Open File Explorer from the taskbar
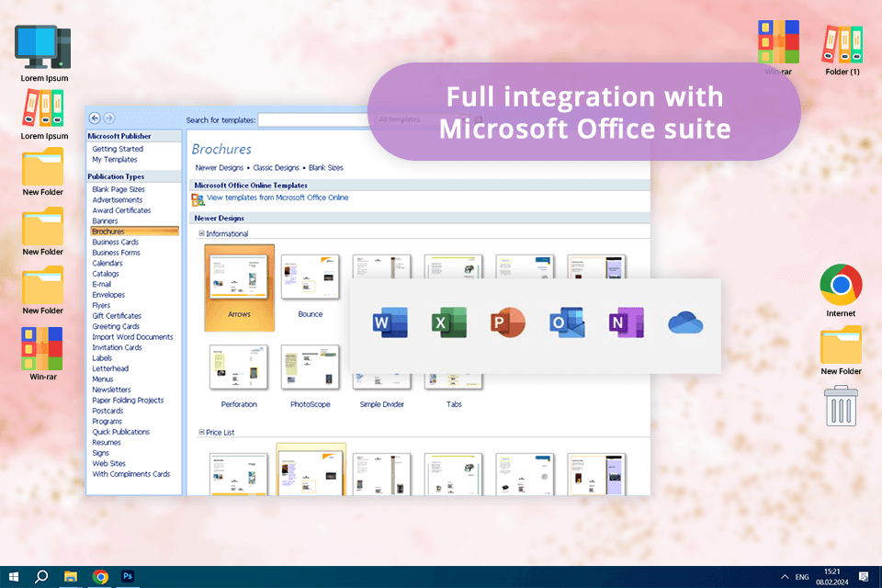 pyautogui.click(x=71, y=577)
